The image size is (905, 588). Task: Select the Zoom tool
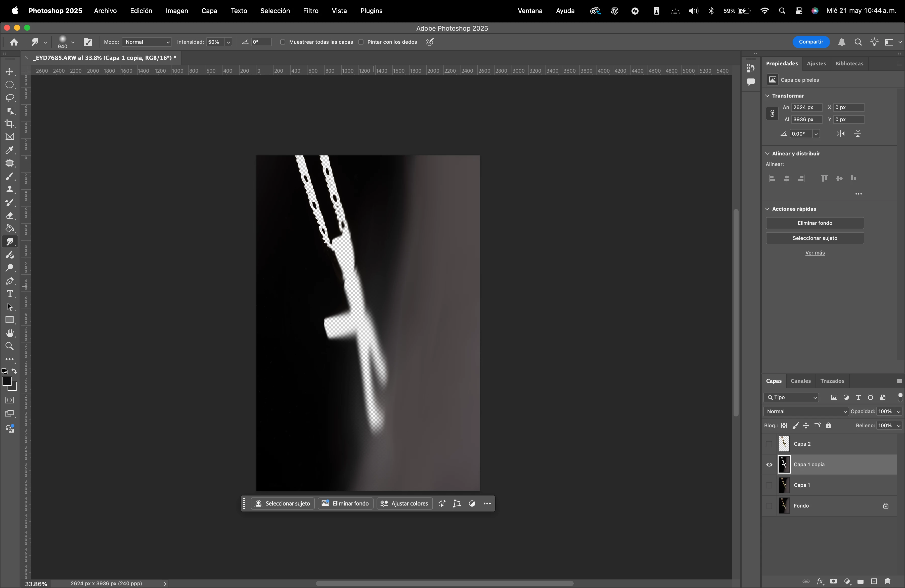point(10,346)
